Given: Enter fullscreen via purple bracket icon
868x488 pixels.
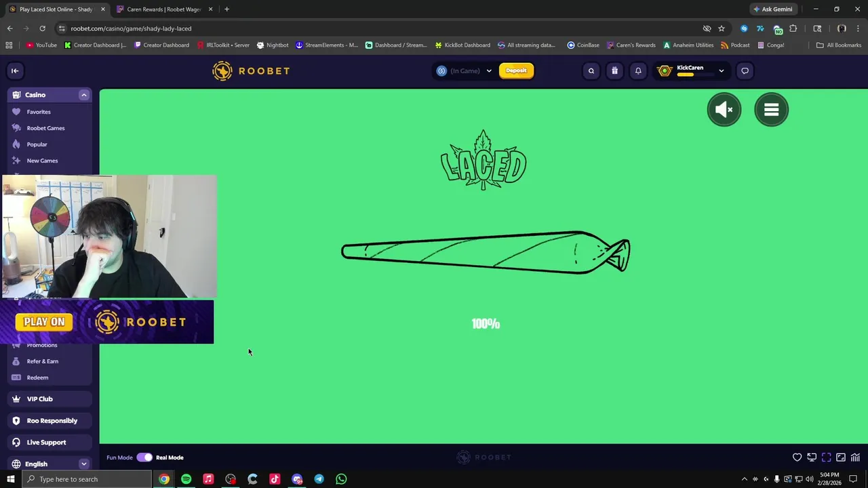Looking at the screenshot, I should 826,457.
